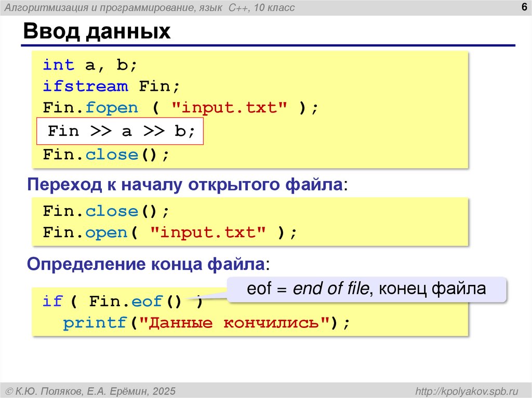Select the highlighted 'Fin >> a >> b;' box
The image size is (532, 398).
121,131
